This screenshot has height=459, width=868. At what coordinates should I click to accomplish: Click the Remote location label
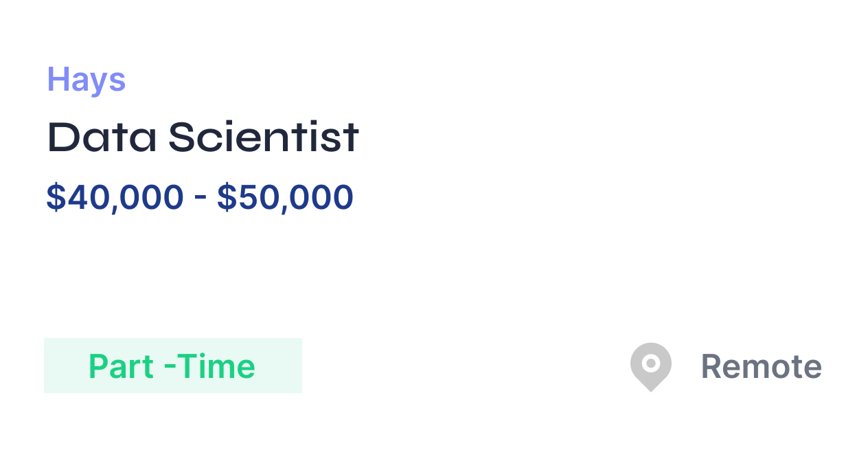(x=761, y=366)
